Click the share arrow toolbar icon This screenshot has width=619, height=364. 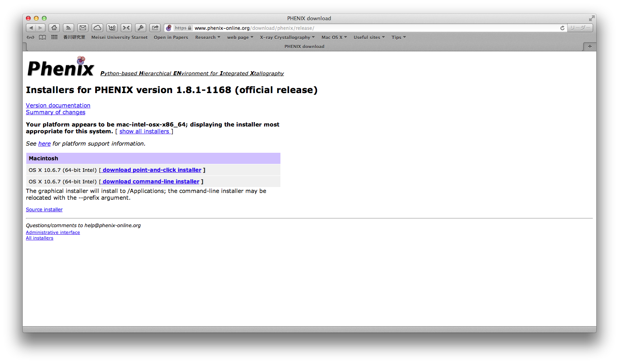(x=155, y=28)
